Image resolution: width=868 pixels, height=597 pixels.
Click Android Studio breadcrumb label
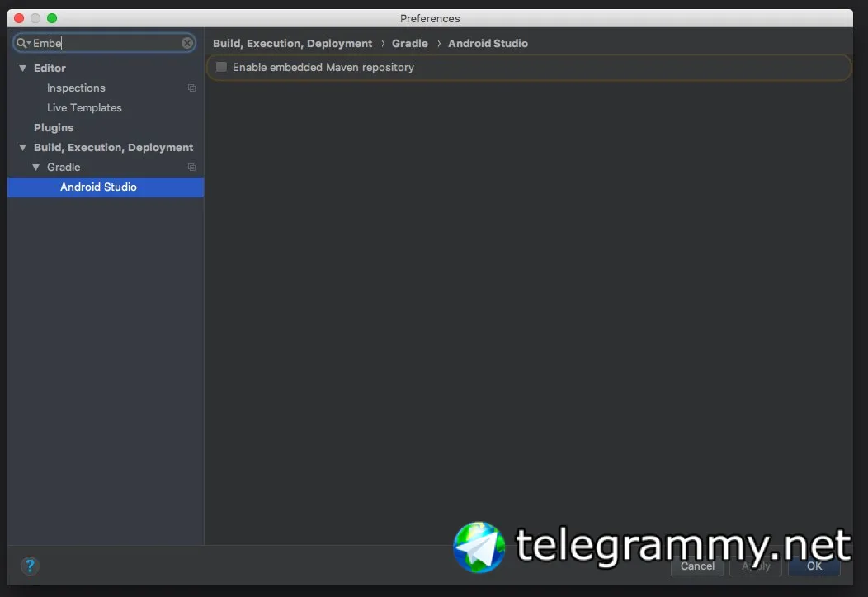coord(488,43)
